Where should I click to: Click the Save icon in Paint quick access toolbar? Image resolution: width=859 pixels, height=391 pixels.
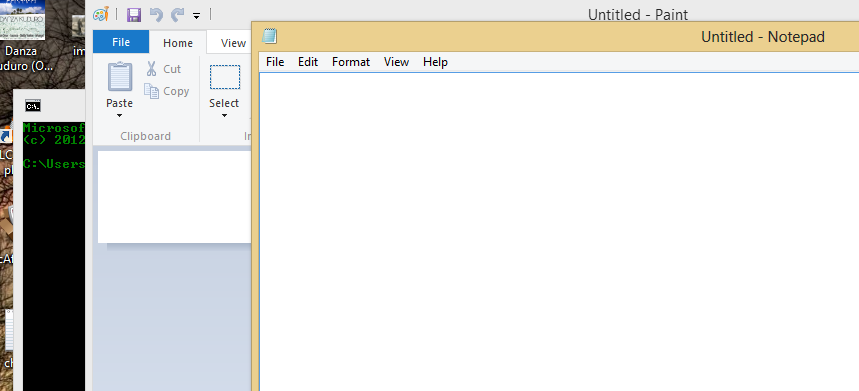134,15
